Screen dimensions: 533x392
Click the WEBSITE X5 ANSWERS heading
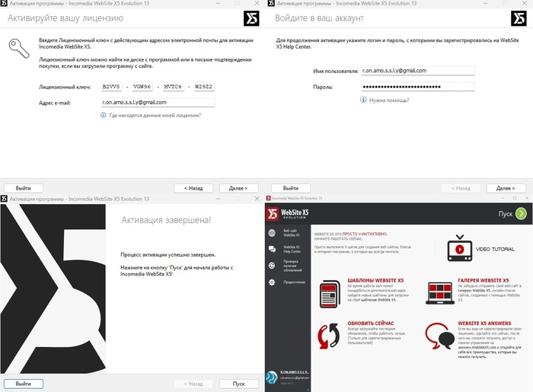pos(484,323)
